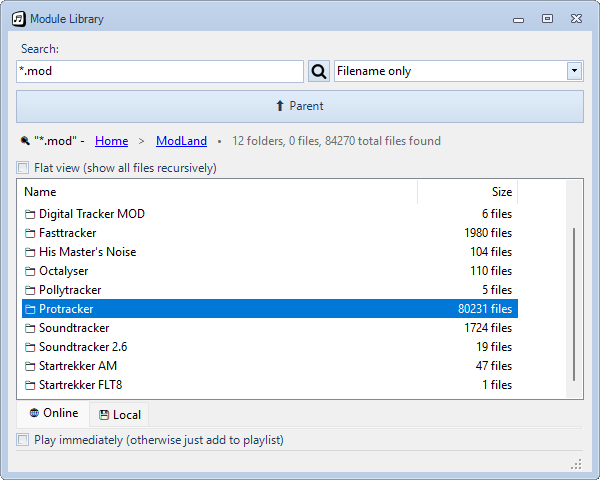This screenshot has height=480, width=600.
Task: Select the Octalyser folder name
Action: [x=64, y=271]
